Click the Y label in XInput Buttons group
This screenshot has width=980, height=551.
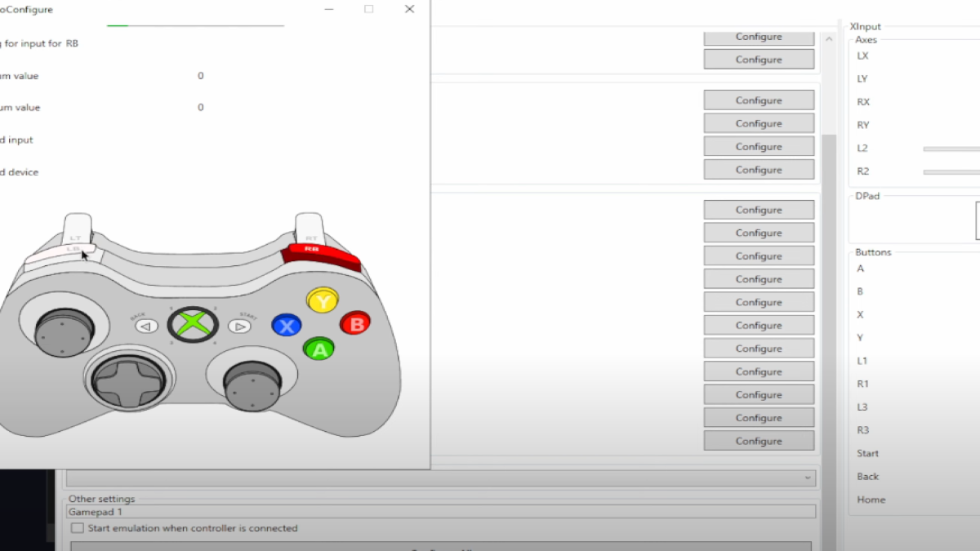coord(860,337)
